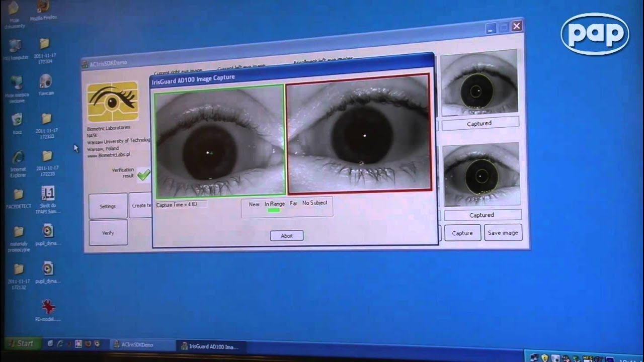Abort the iris image capture
The image size is (644, 362).
287,236
